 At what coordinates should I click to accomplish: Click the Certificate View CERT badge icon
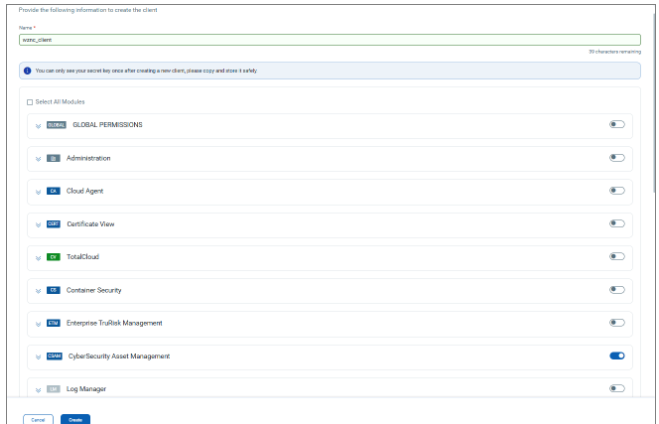point(53,224)
